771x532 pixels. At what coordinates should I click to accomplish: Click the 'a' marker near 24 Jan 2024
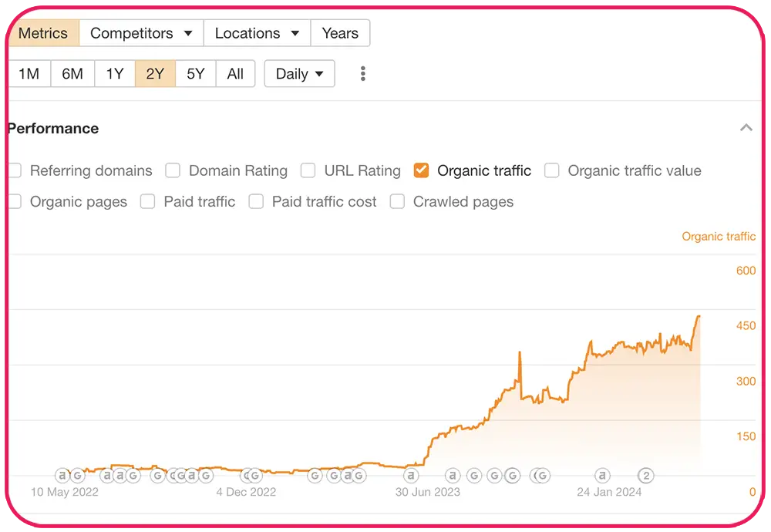602,476
